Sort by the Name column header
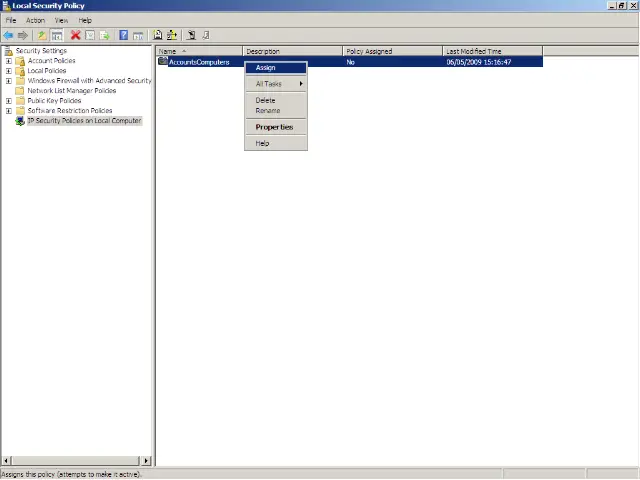Screen dimensions: 640x480 point(199,51)
